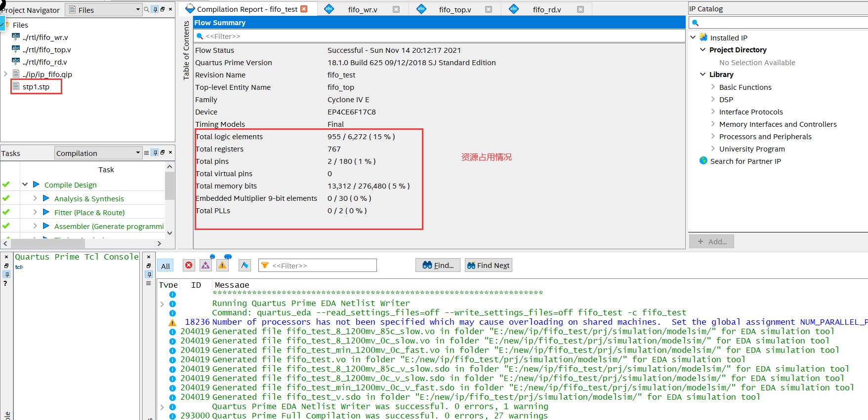Select ../rtl/fifo_wr.v in the file list

pyautogui.click(x=45, y=38)
